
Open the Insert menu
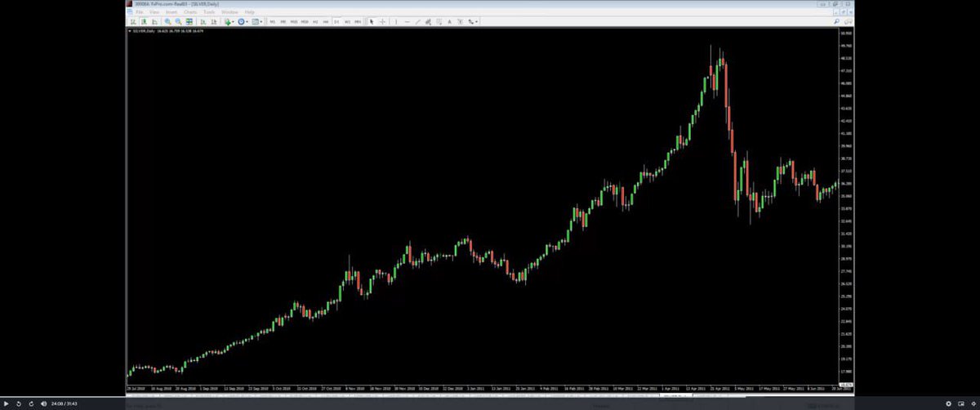click(171, 12)
